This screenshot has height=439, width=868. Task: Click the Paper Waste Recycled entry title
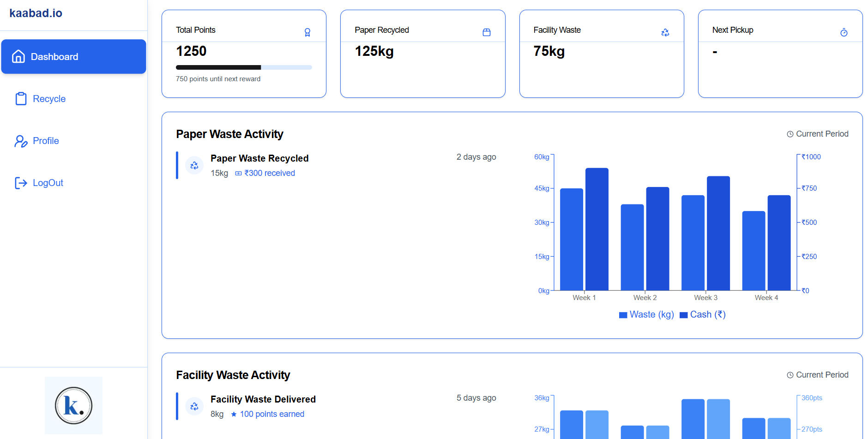pos(259,158)
